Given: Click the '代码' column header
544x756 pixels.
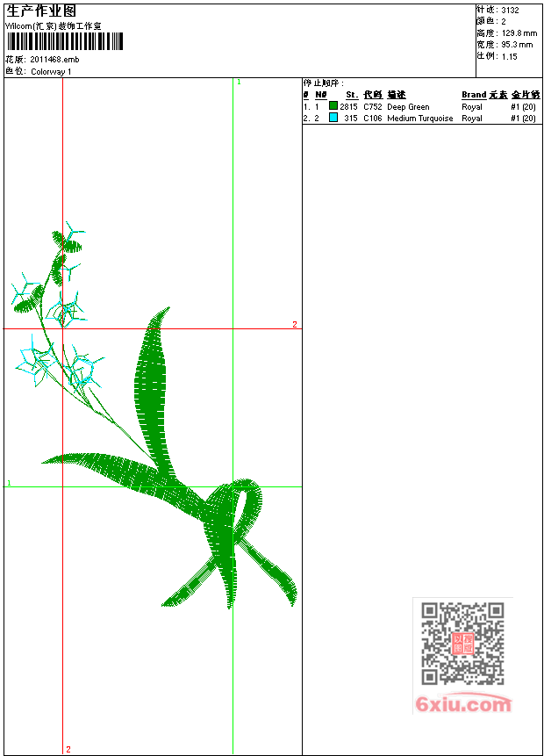Looking at the screenshot, I should [373, 95].
